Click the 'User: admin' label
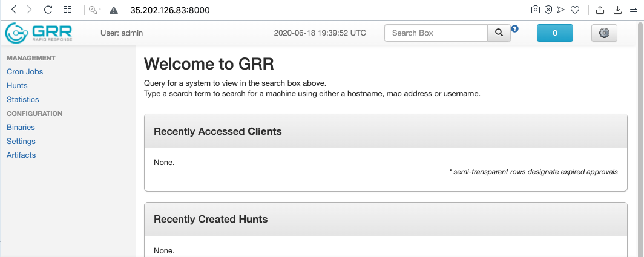644x257 pixels. (122, 33)
